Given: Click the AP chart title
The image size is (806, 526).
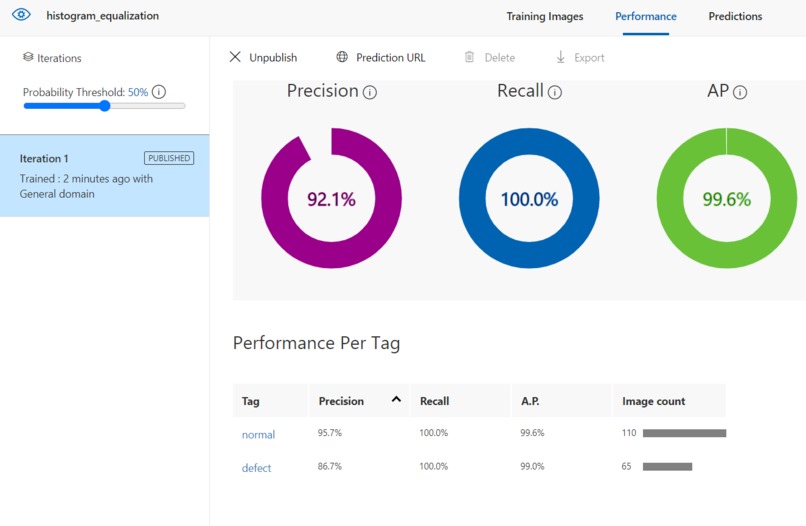Looking at the screenshot, I should pyautogui.click(x=718, y=90).
